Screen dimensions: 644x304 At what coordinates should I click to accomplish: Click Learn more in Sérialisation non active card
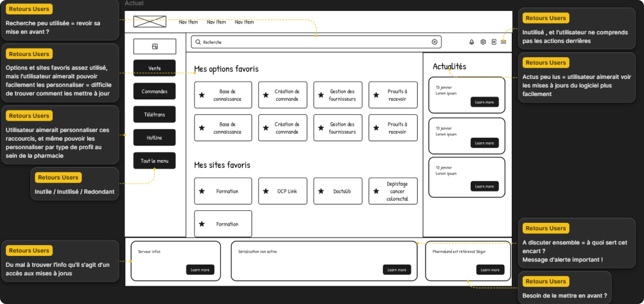click(x=397, y=270)
